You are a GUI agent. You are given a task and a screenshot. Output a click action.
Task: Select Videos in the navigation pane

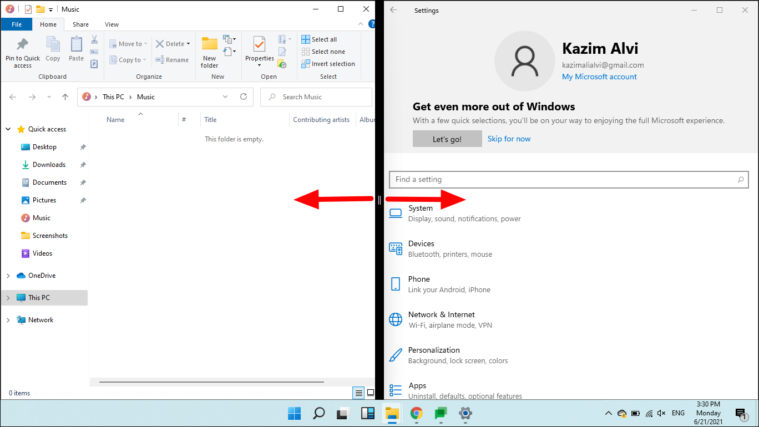[x=42, y=253]
